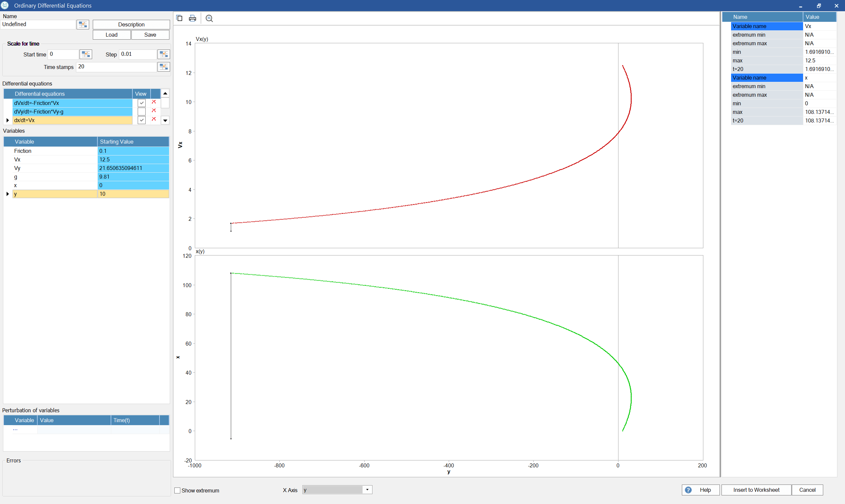The width and height of the screenshot is (845, 504).
Task: Click the Load button
Action: pyautogui.click(x=111, y=35)
